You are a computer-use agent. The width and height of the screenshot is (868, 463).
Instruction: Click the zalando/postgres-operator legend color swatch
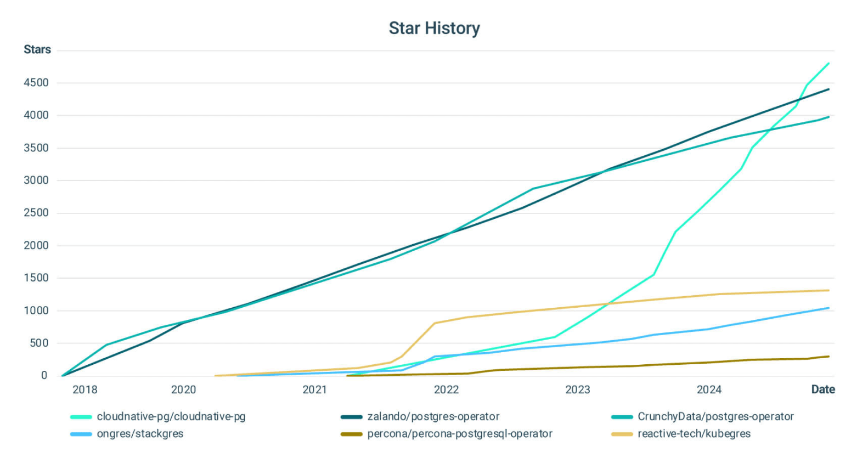(x=351, y=417)
